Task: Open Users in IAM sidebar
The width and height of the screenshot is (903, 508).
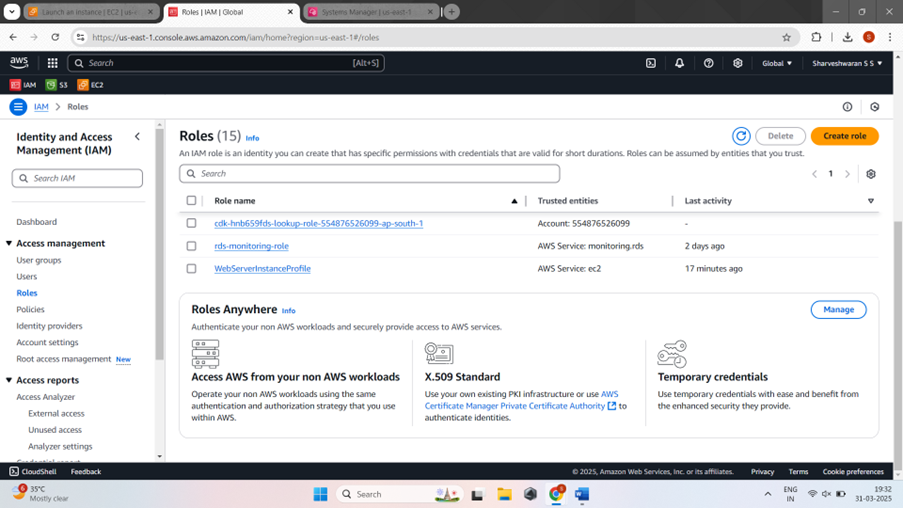Action: 26,276
